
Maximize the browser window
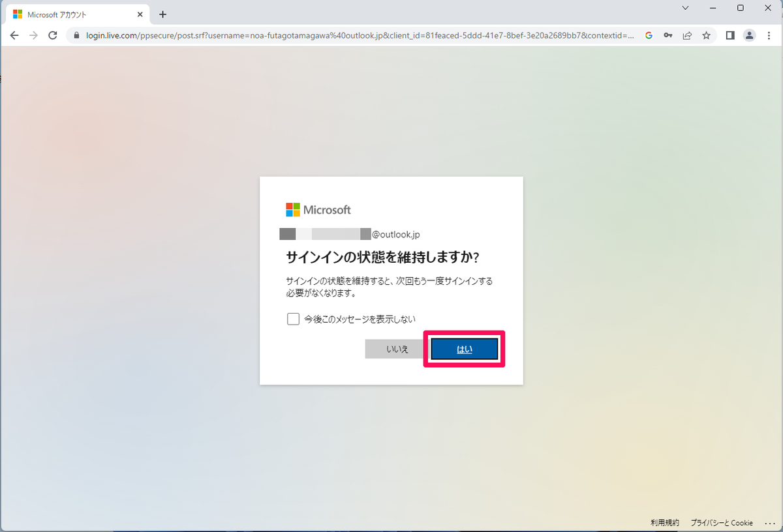point(741,8)
